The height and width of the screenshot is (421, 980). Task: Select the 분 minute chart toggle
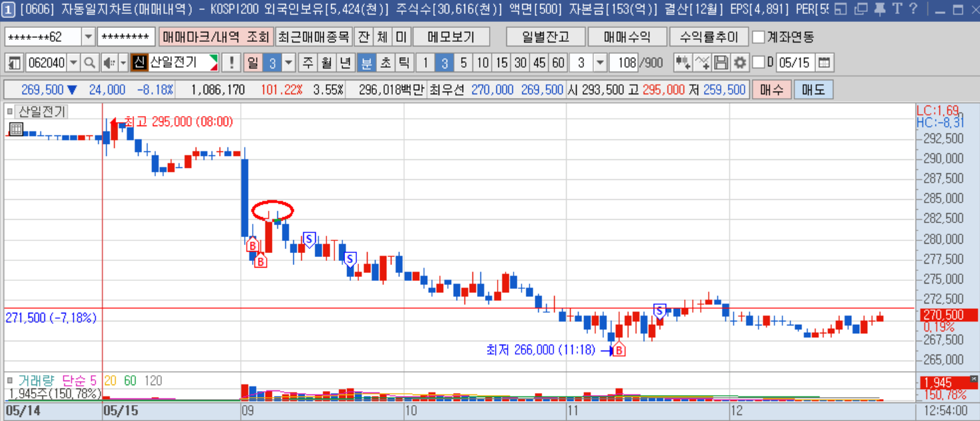[x=366, y=63]
